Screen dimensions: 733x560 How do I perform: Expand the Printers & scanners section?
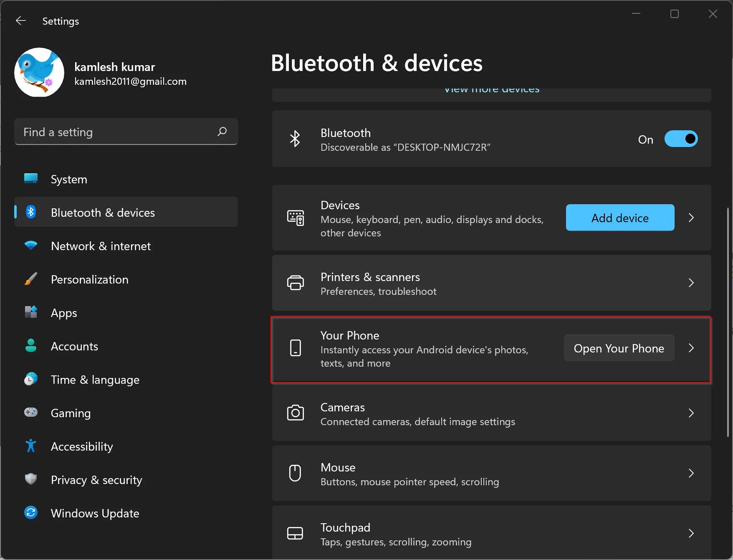[691, 283]
